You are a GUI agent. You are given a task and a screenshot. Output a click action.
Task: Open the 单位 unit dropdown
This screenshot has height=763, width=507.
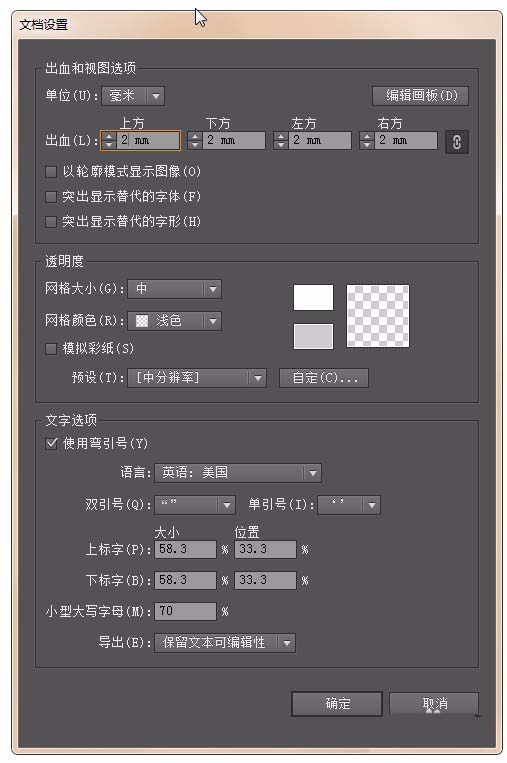coord(133,96)
